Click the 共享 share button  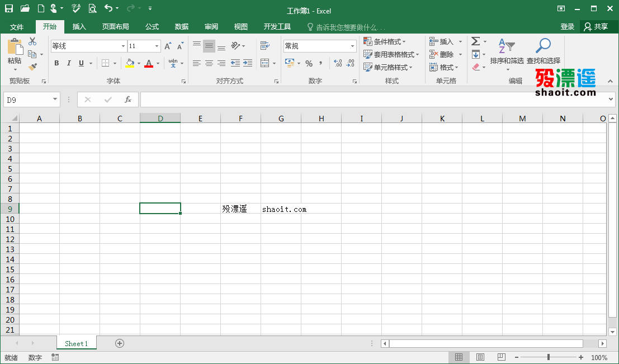[596, 27]
